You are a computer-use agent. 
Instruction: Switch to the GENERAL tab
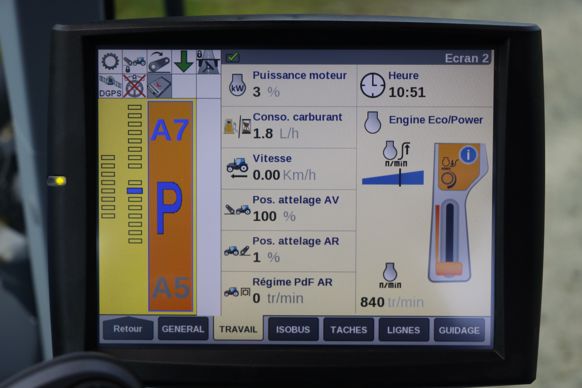point(183,329)
